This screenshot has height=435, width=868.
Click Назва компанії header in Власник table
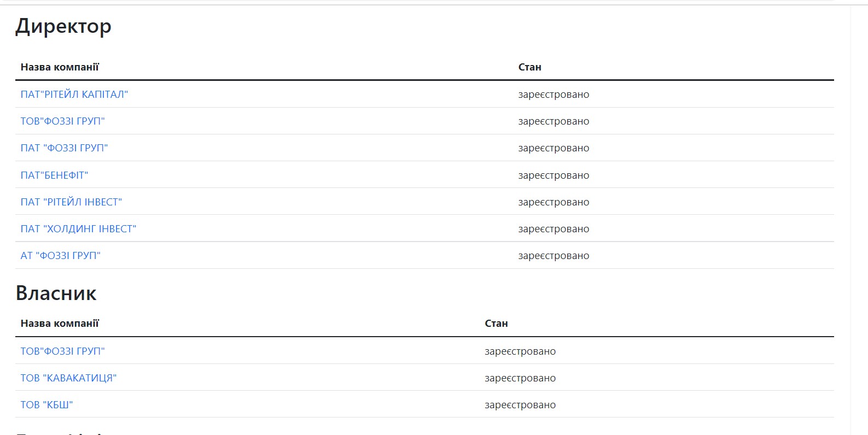point(60,324)
